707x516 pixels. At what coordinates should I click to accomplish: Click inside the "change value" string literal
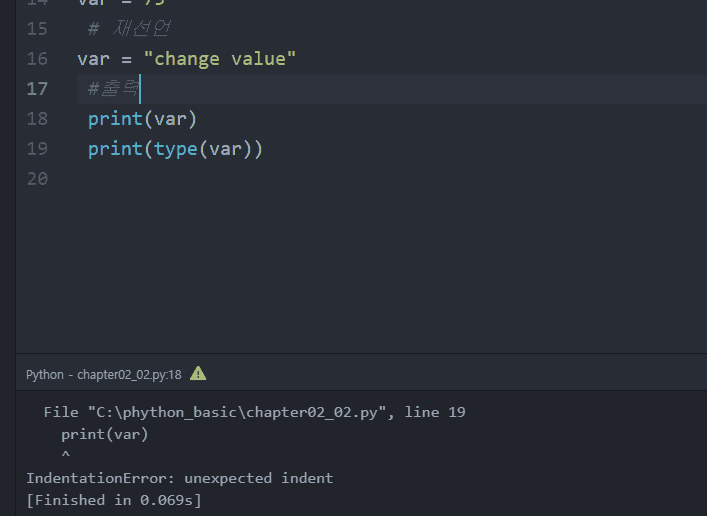point(226,58)
